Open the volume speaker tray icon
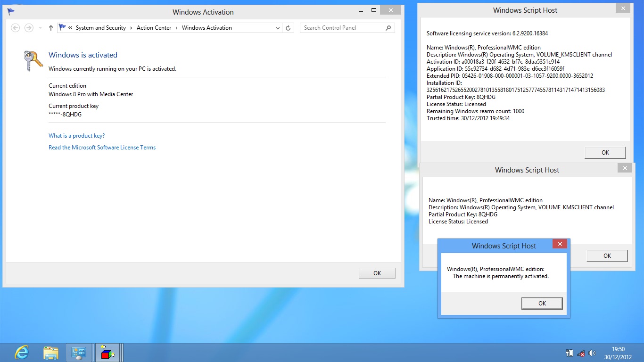Viewport: 644px width, 362px height. [592, 353]
